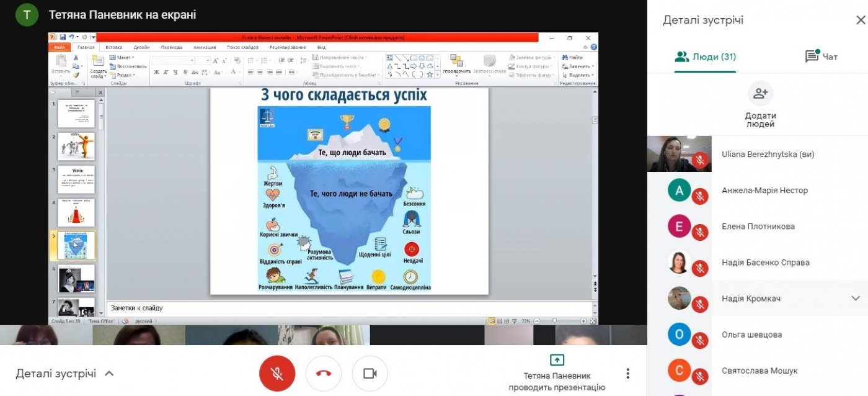
Task: Open the three-dot more options menu
Action: 627,373
